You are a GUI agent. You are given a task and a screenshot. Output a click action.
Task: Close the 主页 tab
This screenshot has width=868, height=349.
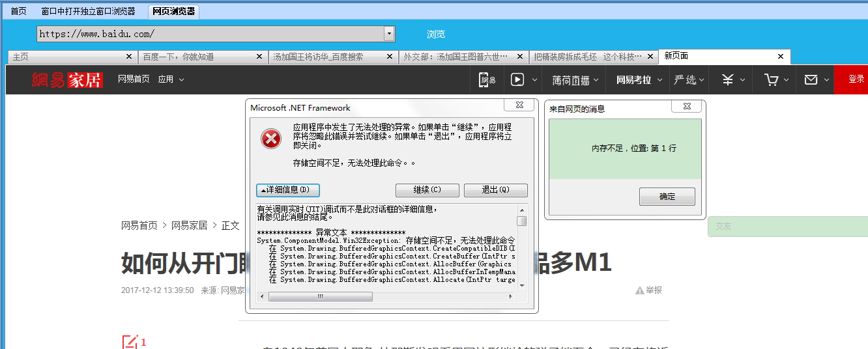coord(129,57)
